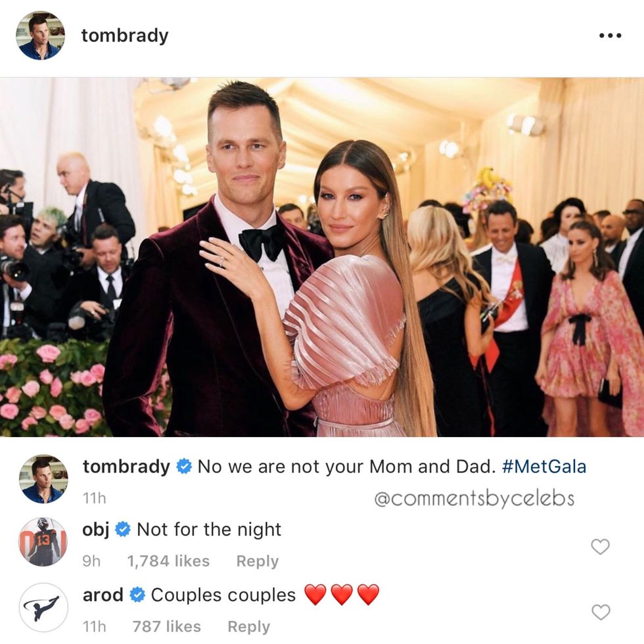Screen dimensions: 644x644
Task: Open tombrady profile picture in post header
Action: (40, 35)
